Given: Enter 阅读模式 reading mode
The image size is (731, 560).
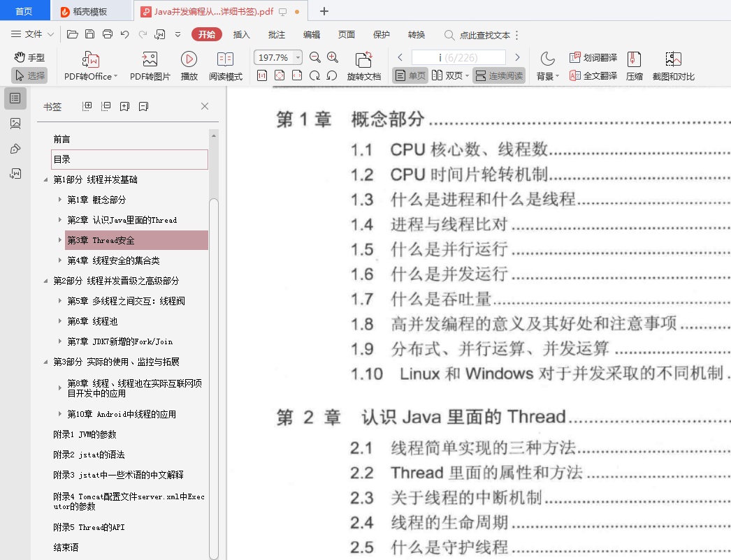Looking at the screenshot, I should [x=226, y=66].
